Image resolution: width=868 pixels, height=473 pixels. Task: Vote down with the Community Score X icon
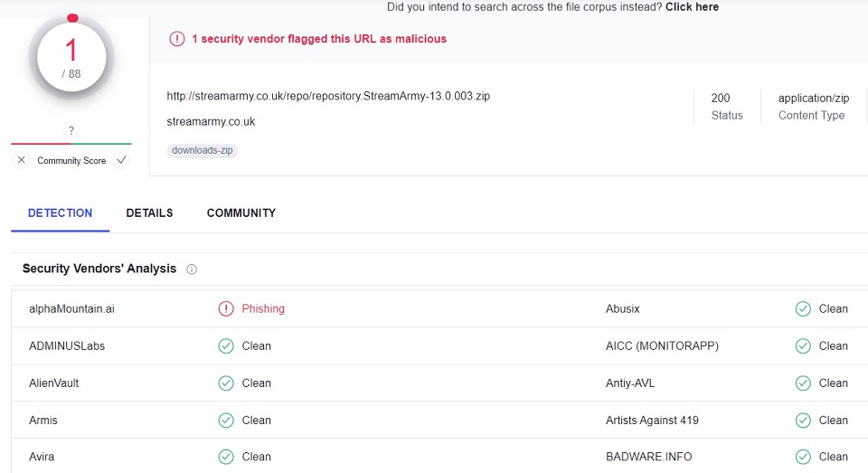[x=21, y=160]
